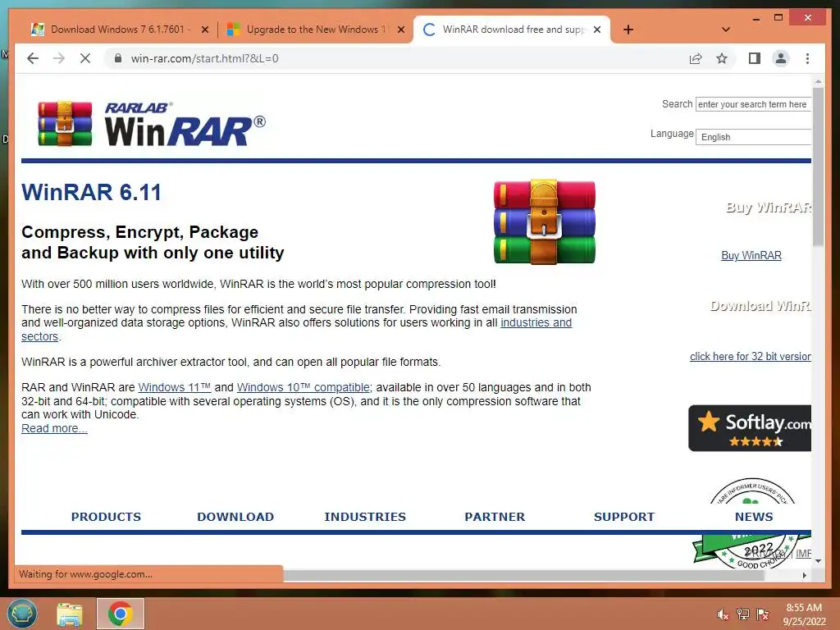The width and height of the screenshot is (840, 630).
Task: Click the 2022 Good Choice award badge
Action: click(x=751, y=550)
